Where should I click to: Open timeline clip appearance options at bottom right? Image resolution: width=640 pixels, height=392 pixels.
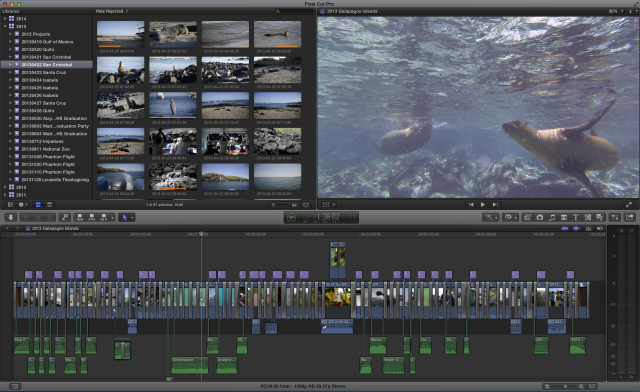(592, 386)
